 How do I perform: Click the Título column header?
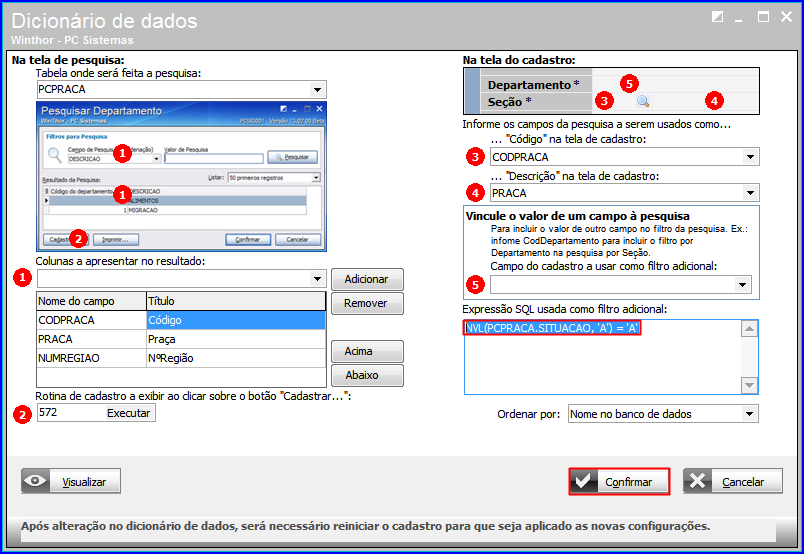[236, 301]
